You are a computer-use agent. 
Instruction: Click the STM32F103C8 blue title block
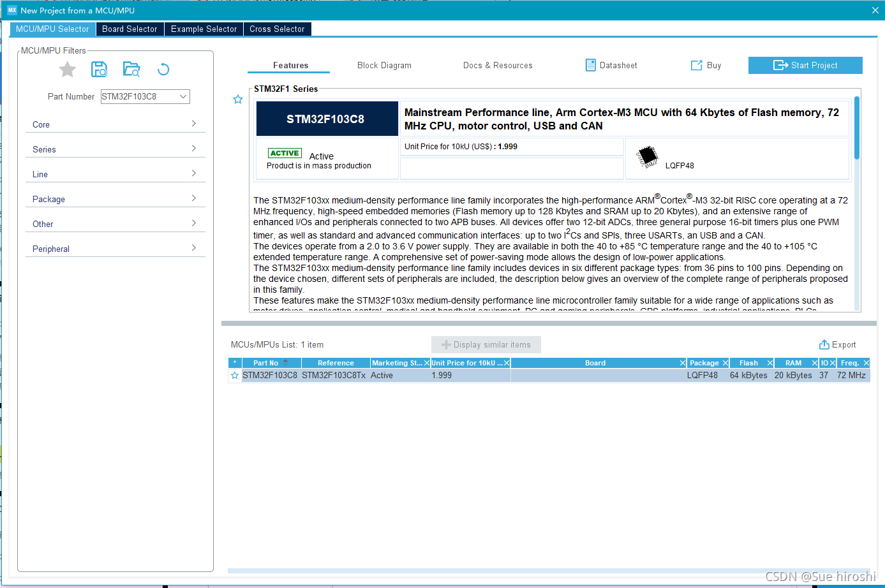click(327, 119)
